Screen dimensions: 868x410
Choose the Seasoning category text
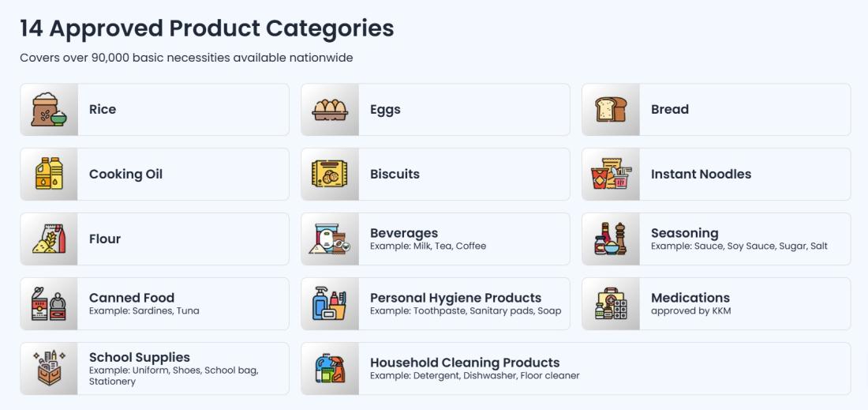pos(685,233)
